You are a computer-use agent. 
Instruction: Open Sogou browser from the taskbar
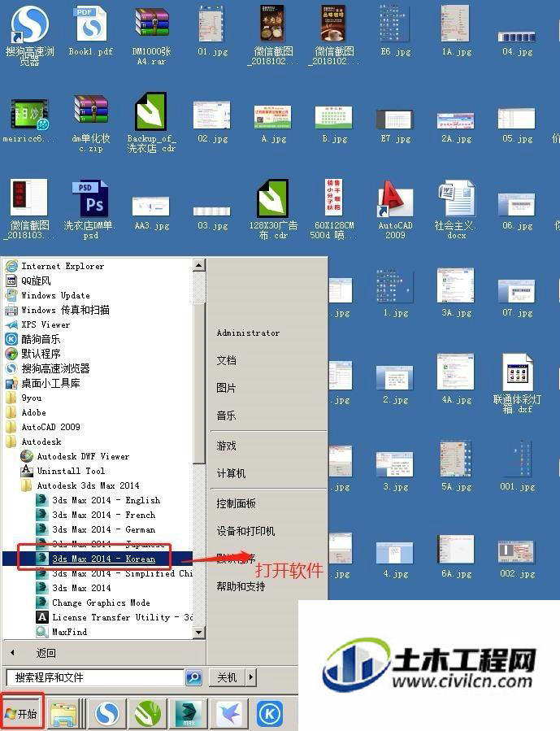point(107,713)
